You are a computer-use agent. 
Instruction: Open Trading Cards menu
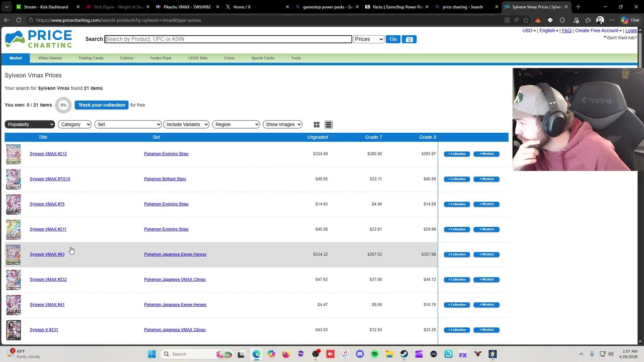(91, 58)
